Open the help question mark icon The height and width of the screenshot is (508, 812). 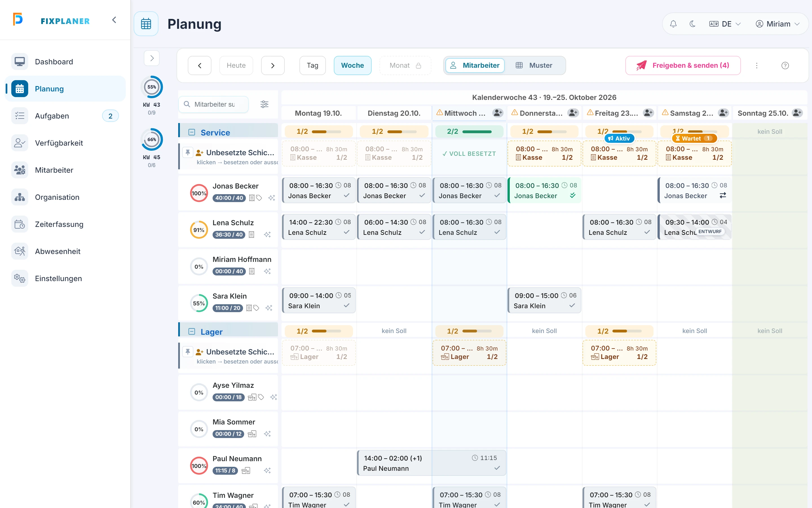[785, 65]
